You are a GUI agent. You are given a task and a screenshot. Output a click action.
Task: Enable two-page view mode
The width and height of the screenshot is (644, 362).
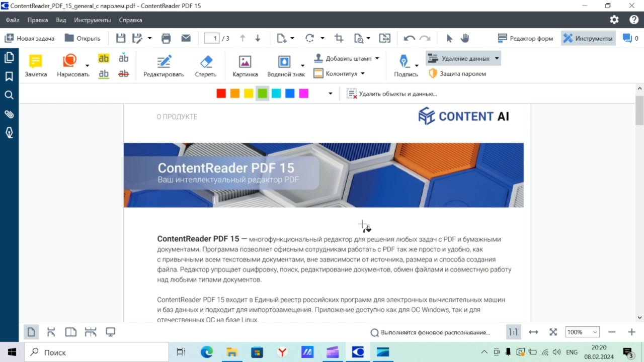click(x=71, y=332)
